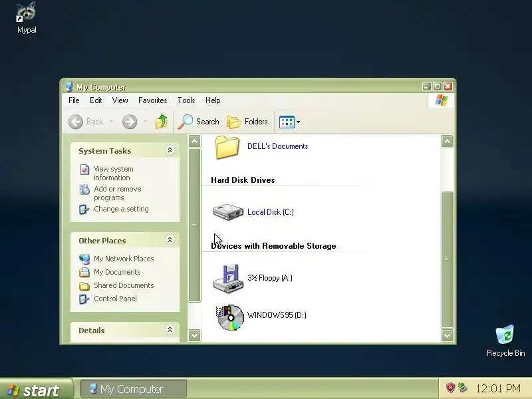Open the Forward history dropdown arrow
Screen dimensions: 532x399
point(145,122)
